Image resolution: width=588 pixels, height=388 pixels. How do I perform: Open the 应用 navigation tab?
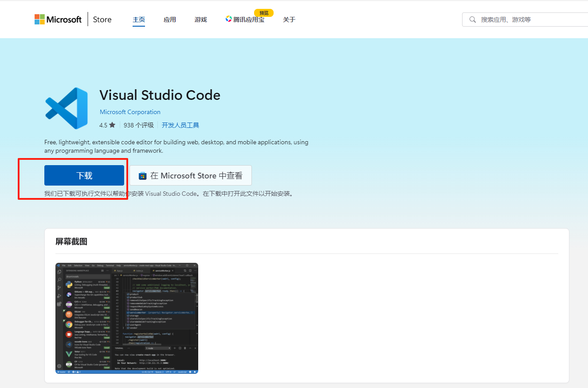click(x=170, y=20)
